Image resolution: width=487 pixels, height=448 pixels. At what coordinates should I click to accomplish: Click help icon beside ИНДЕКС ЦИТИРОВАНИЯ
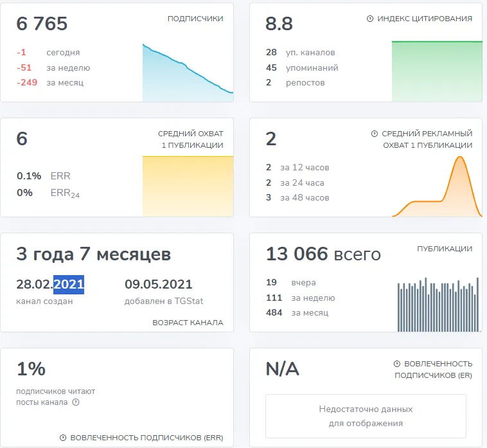(x=370, y=19)
